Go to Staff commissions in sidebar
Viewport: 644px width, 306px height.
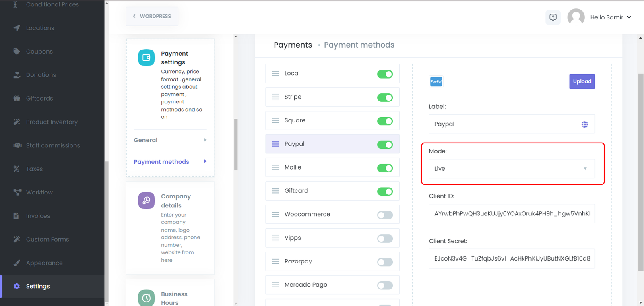tap(53, 145)
